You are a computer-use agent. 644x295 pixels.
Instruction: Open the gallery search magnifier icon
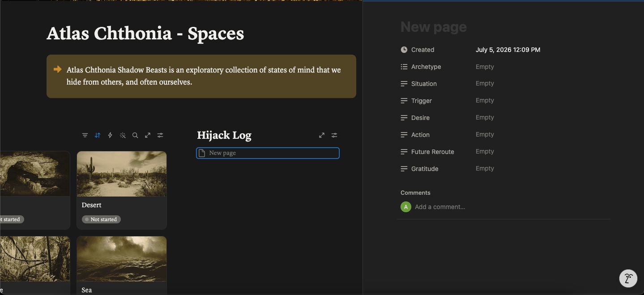135,135
